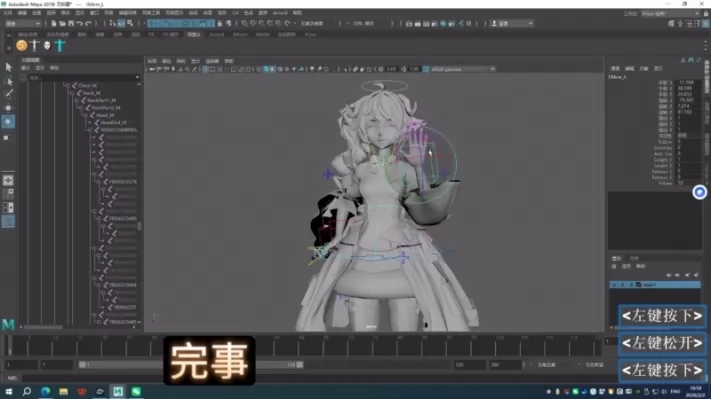Click the open scene folder icon
The width and height of the screenshot is (711, 399).
pos(63,24)
